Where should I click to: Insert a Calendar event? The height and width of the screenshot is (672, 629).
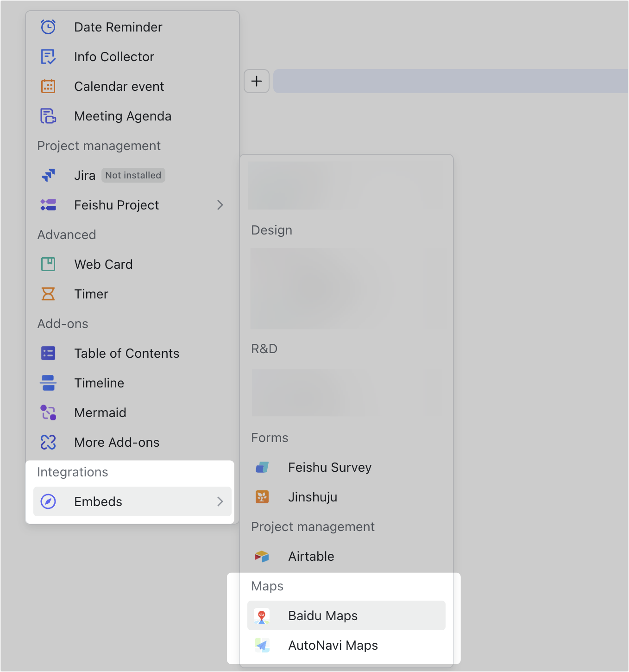point(132,86)
